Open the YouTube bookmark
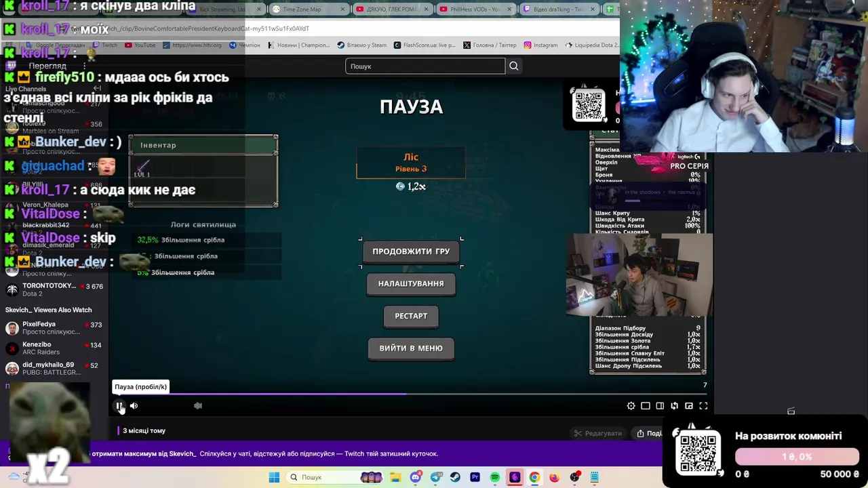Image resolution: width=868 pixels, height=488 pixels. (140, 45)
